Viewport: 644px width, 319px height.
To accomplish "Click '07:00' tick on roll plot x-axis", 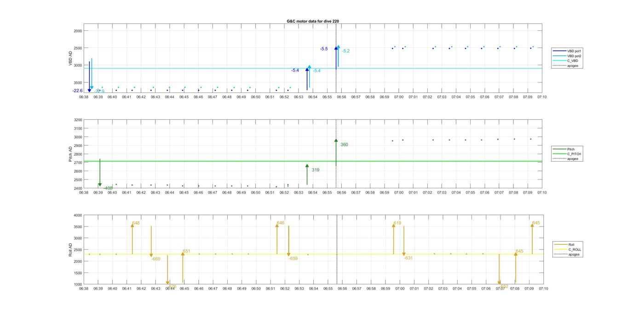I will click(x=400, y=289).
